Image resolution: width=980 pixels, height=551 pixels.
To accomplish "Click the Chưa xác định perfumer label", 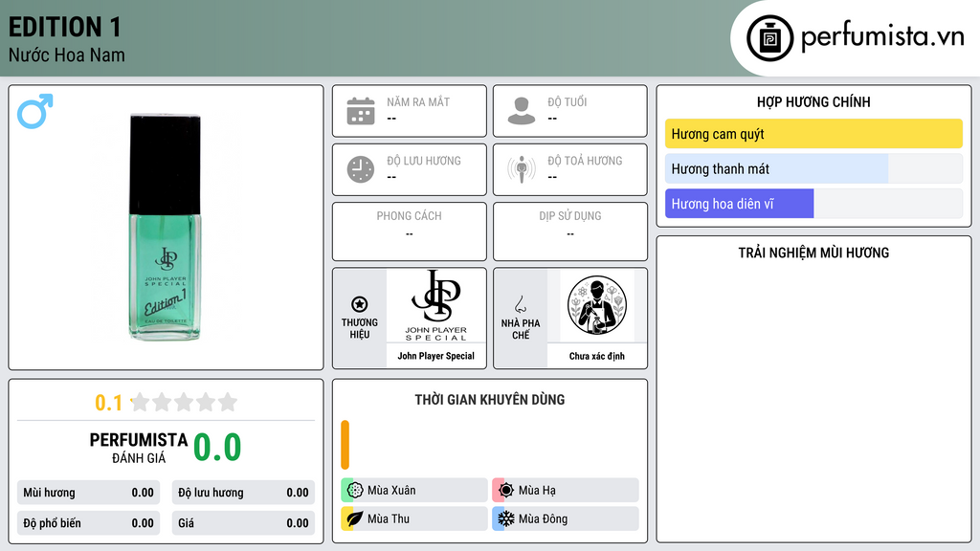I will coord(597,356).
